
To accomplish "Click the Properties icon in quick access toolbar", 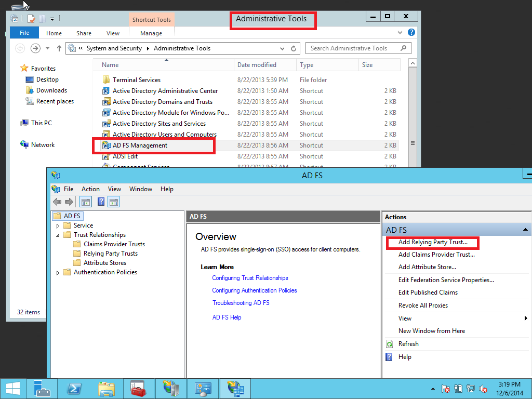I will 31,19.
